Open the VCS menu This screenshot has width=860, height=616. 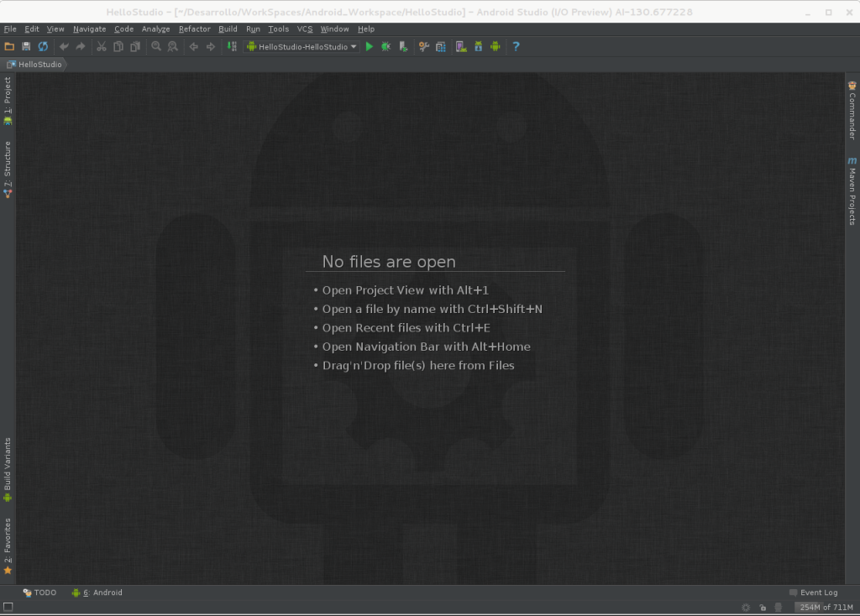(305, 29)
